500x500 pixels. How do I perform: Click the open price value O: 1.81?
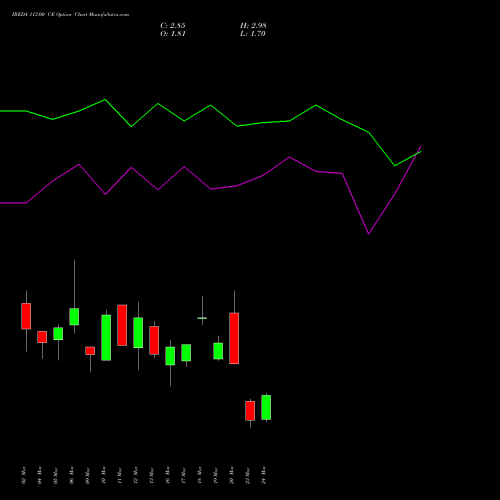pyautogui.click(x=173, y=34)
